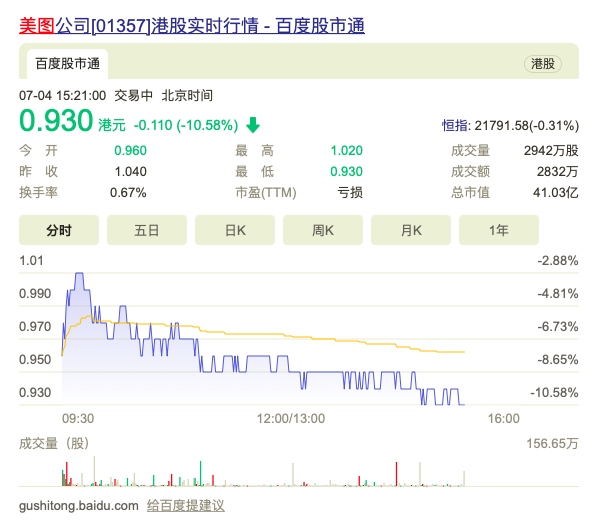This screenshot has width=610, height=532.
Task: Show the 日K chart
Action: pos(235,230)
